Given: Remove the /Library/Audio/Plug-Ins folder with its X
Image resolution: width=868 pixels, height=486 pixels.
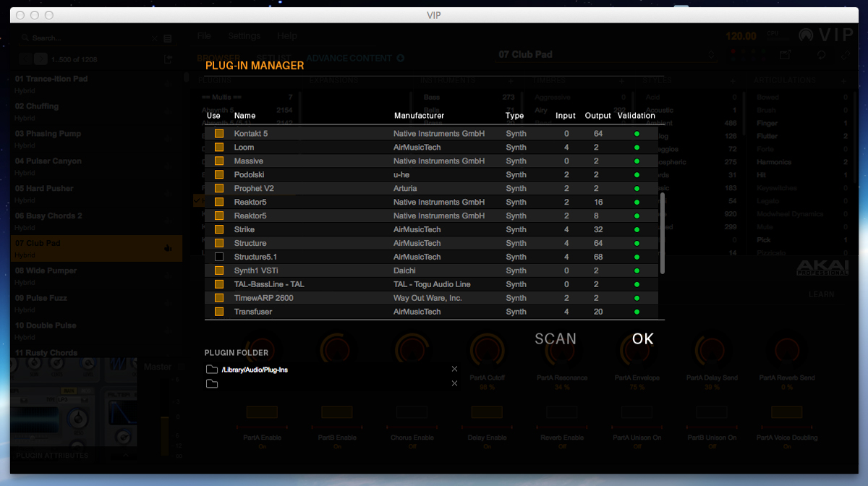Looking at the screenshot, I should 454,369.
